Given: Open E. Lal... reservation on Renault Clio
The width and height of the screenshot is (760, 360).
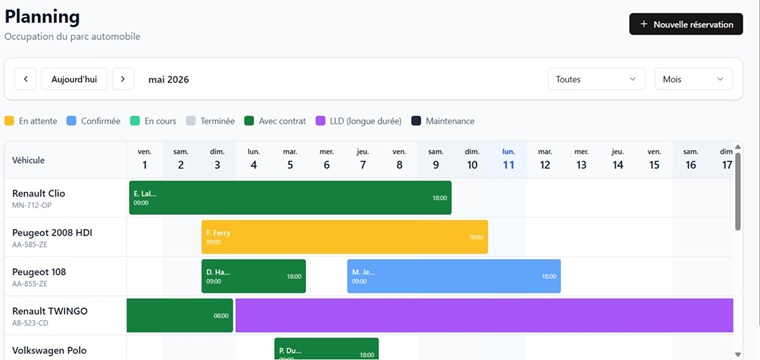Looking at the screenshot, I should (290, 198).
